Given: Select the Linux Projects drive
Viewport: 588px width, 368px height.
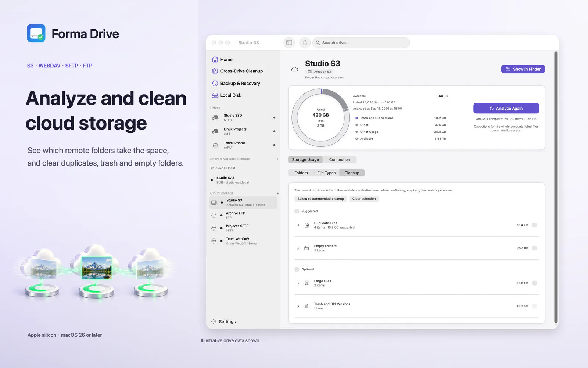Looking at the screenshot, I should 243,131.
